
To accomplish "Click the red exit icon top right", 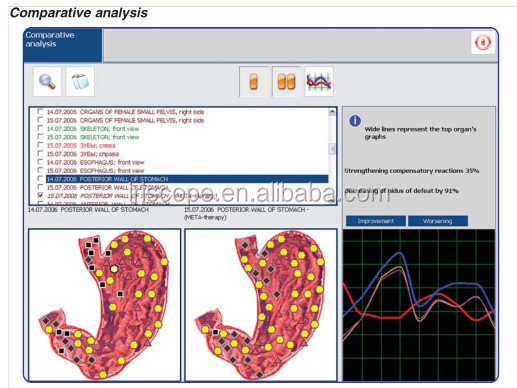I will click(483, 42).
